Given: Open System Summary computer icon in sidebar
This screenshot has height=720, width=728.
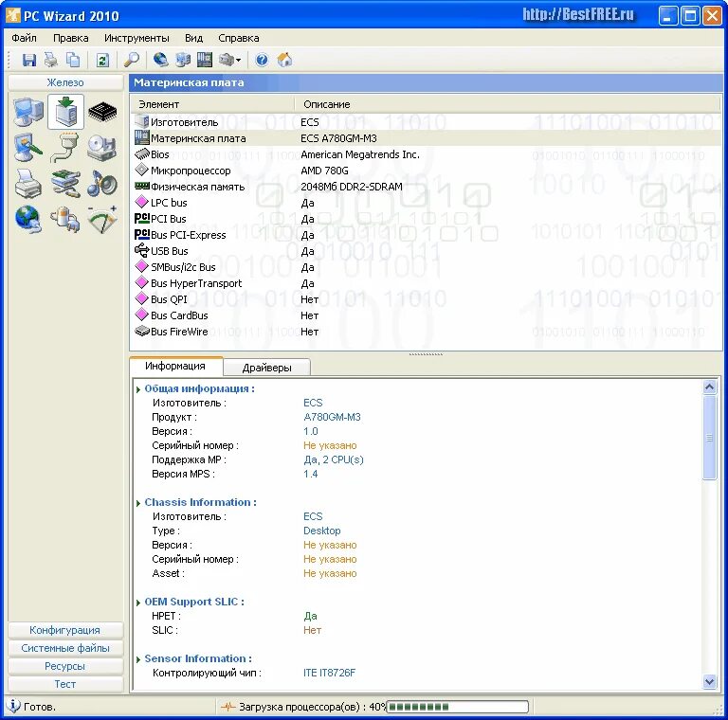Looking at the screenshot, I should point(28,112).
